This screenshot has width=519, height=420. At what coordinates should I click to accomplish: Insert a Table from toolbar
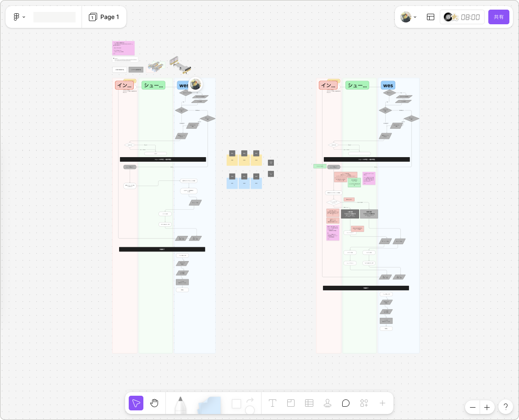(x=309, y=403)
